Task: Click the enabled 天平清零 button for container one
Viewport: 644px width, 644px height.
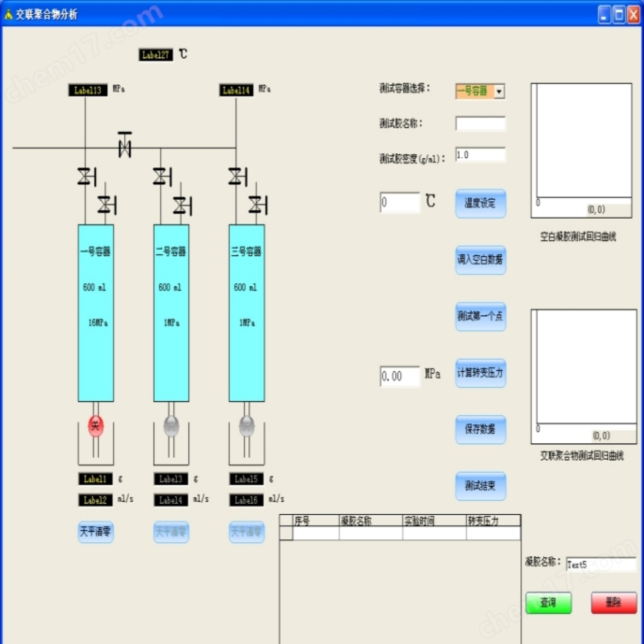Action: (x=96, y=532)
